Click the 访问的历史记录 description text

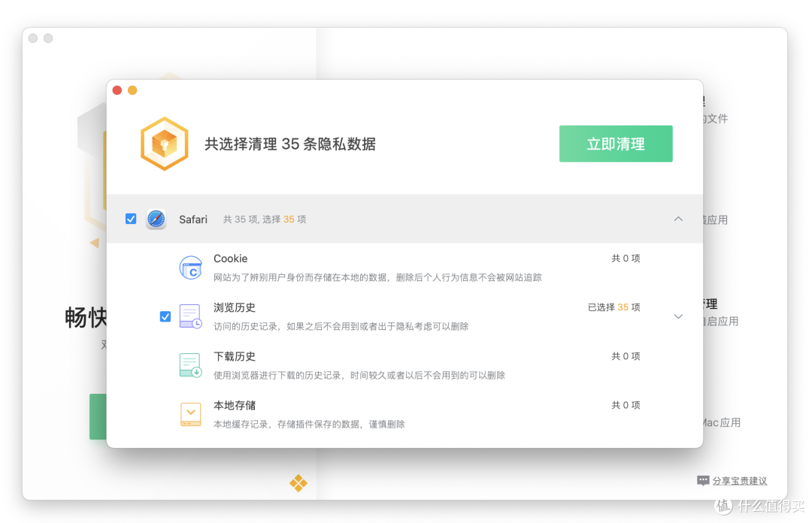coord(341,327)
